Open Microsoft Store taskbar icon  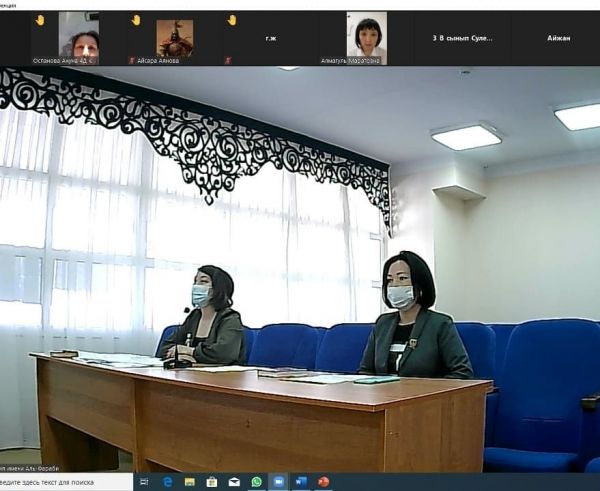212,481
